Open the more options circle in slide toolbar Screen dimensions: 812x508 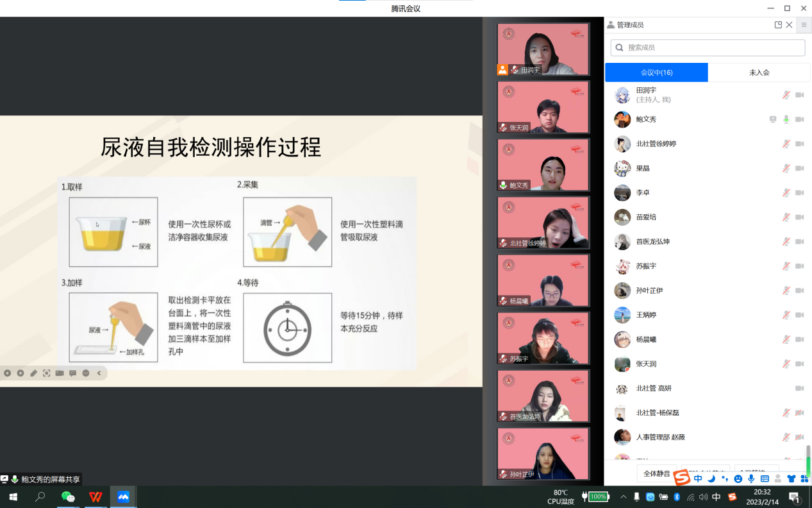(86, 373)
